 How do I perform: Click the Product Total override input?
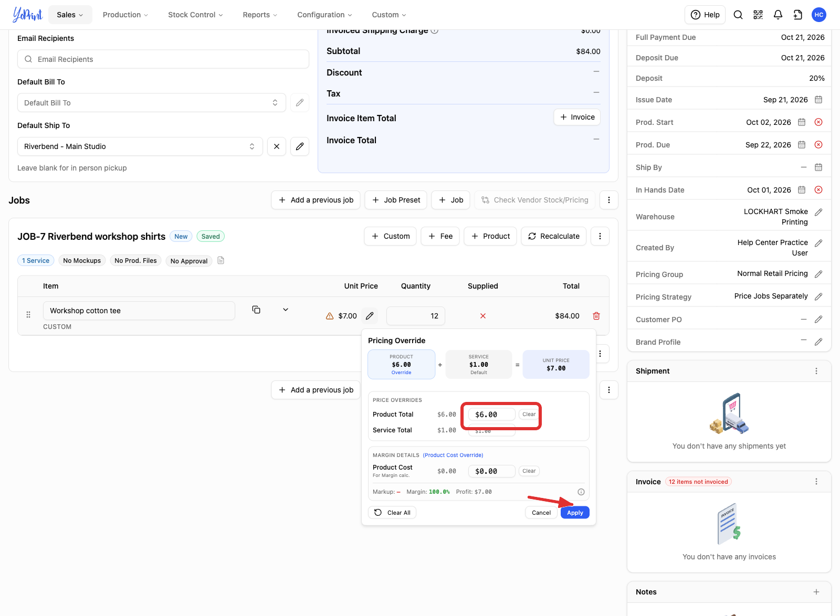pos(491,415)
